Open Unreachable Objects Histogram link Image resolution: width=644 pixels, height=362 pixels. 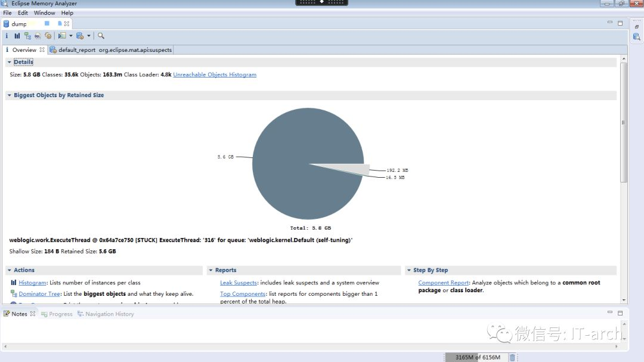215,75
